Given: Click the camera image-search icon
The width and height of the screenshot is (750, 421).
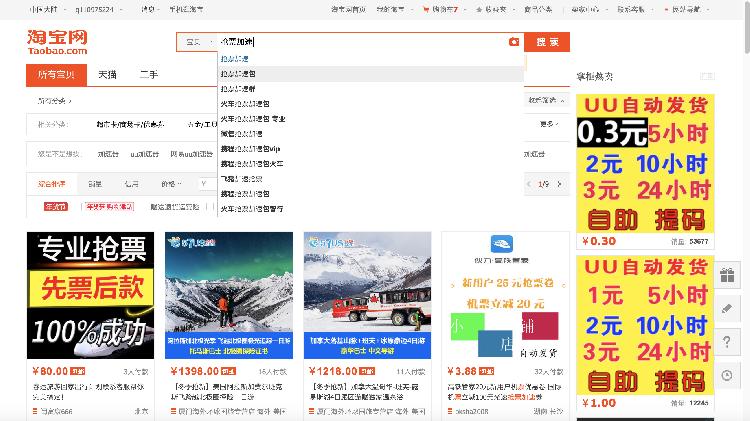Looking at the screenshot, I should point(514,42).
